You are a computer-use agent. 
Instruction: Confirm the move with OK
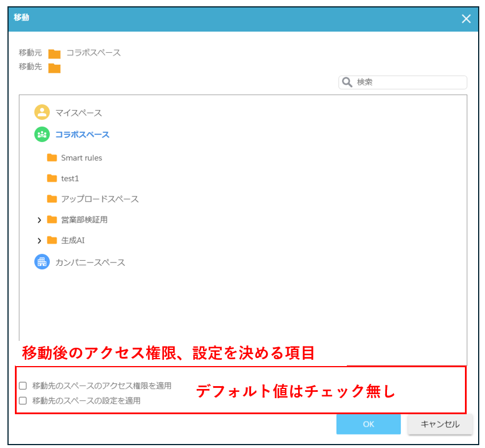pos(369,424)
